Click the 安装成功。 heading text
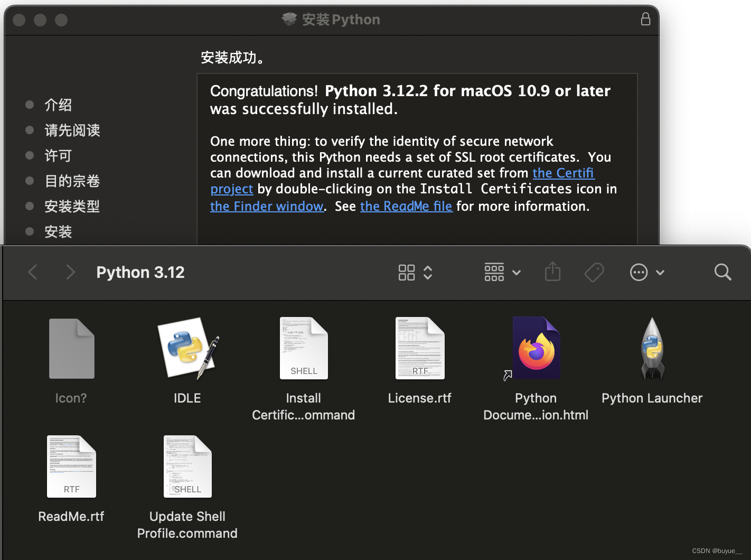The image size is (751, 560). 232,58
